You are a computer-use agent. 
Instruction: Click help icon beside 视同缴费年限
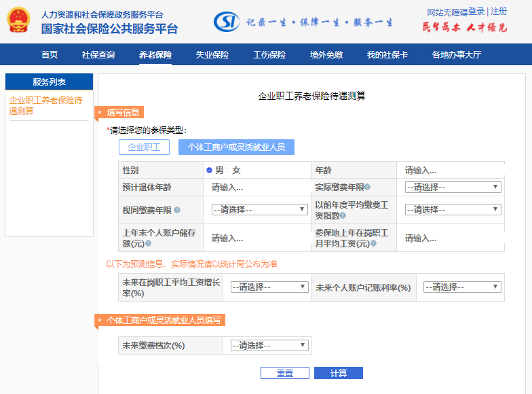click(177, 210)
